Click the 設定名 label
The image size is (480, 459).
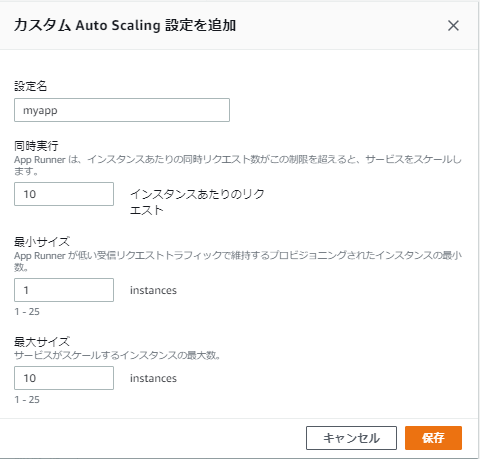coord(31,86)
